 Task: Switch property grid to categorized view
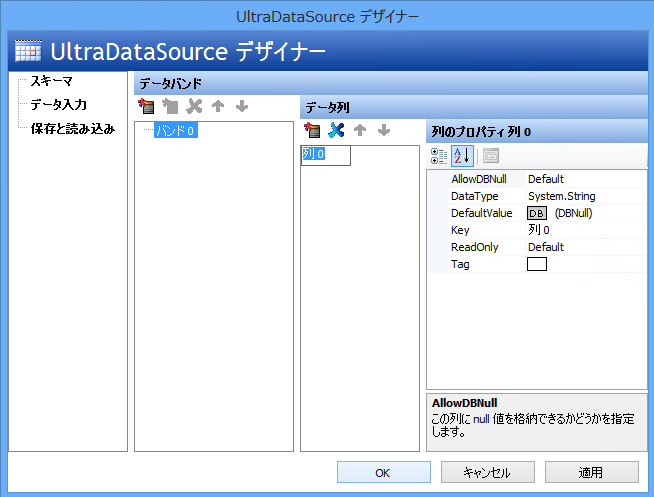(x=439, y=156)
